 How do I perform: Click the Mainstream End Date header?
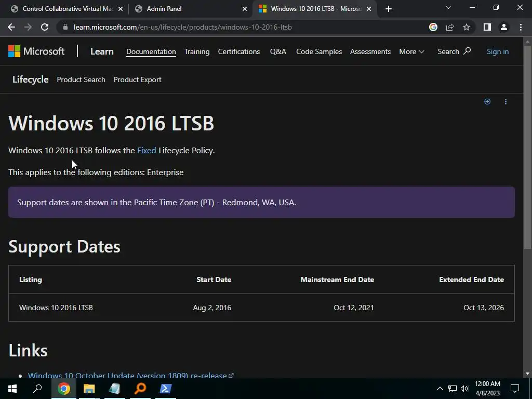337,280
